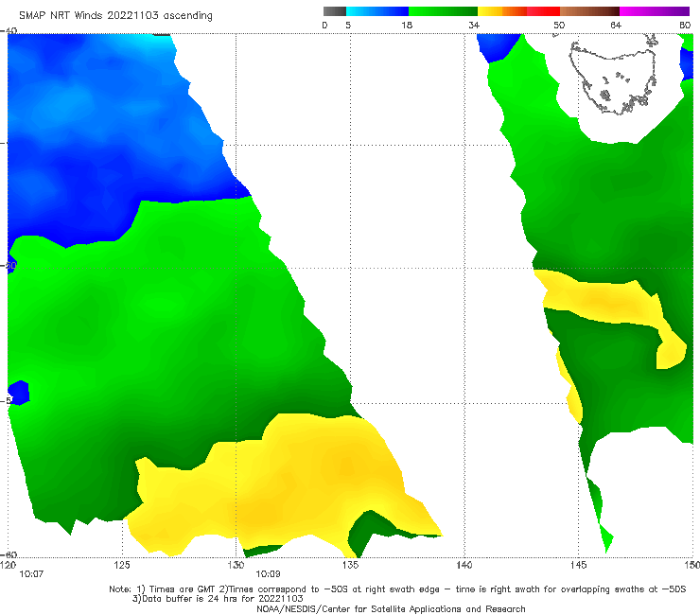Click the colorbar label '34'

tap(474, 26)
